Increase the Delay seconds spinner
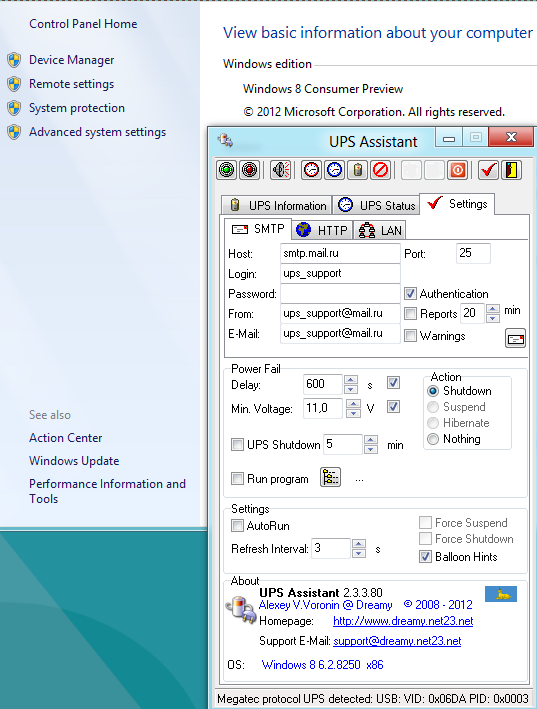 point(351,380)
